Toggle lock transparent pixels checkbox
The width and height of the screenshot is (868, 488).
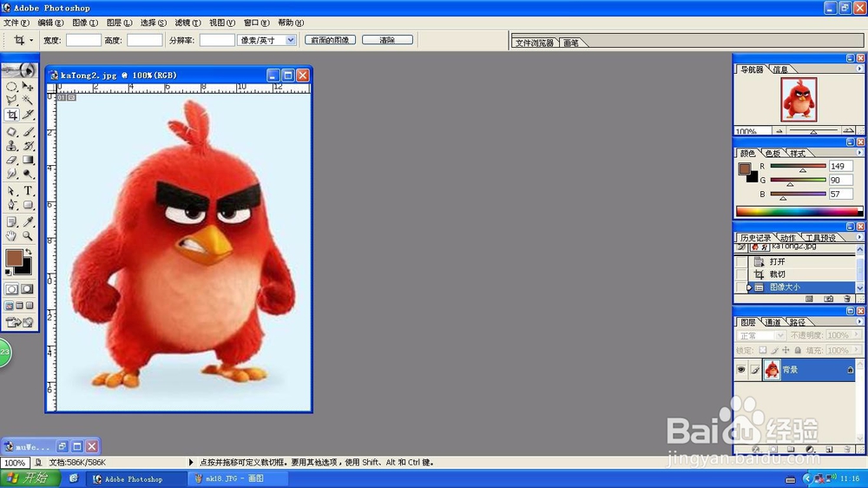click(763, 350)
